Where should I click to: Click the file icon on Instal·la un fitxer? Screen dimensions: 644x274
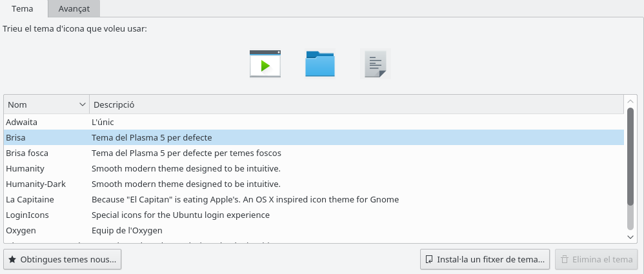(429, 260)
